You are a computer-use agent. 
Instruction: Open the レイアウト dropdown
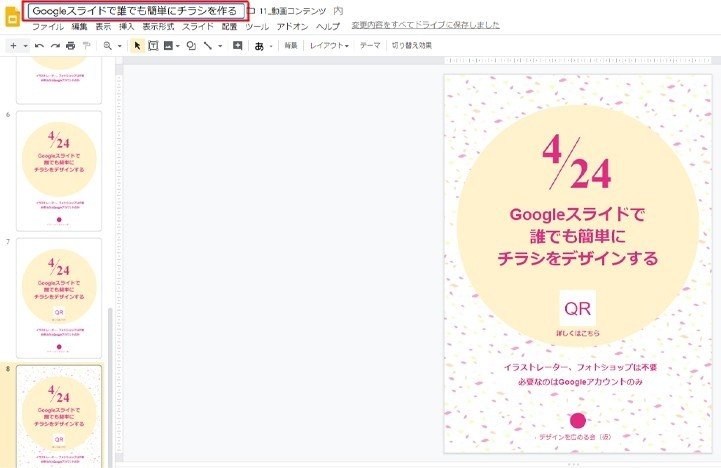click(x=329, y=46)
